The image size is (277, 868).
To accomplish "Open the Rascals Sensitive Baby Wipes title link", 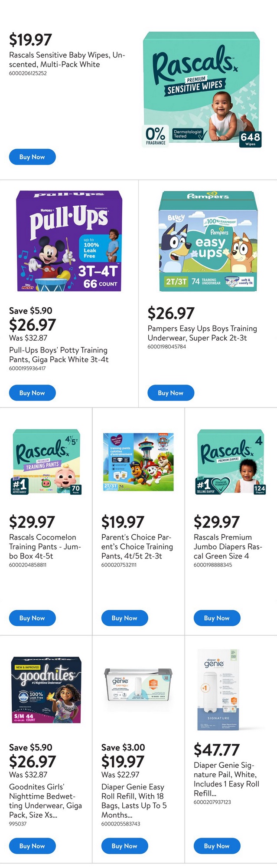I will coord(67,60).
